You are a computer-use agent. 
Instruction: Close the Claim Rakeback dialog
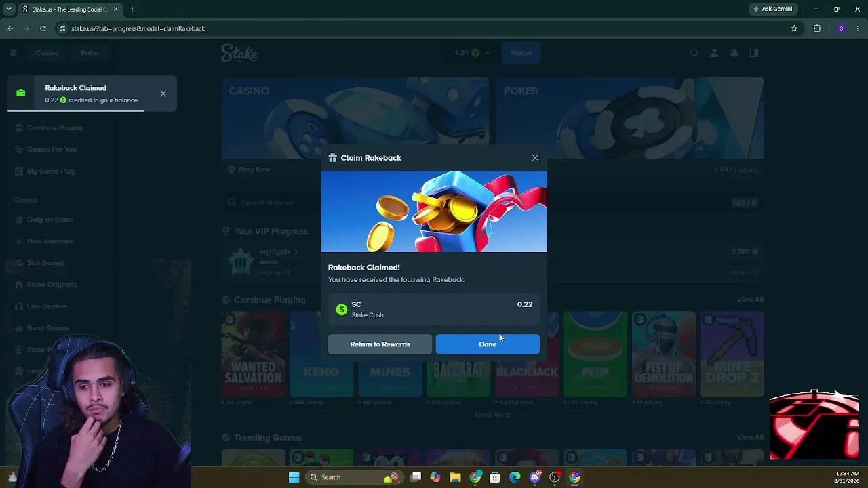[x=535, y=158]
